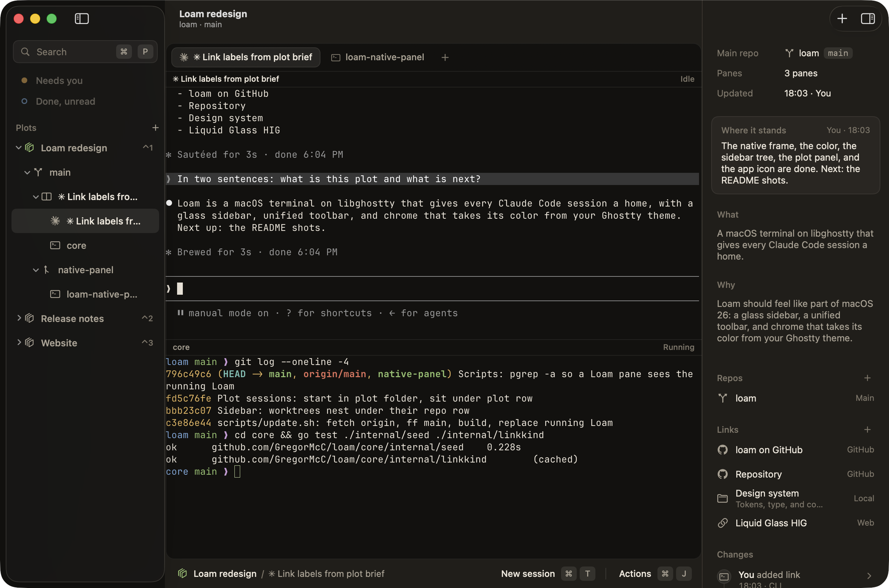889x588 pixels.
Task: Open loam on GitHub link
Action: (x=795, y=450)
